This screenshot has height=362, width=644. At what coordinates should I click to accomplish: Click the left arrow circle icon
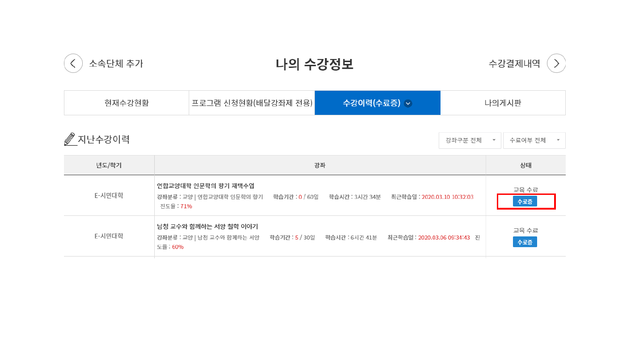(x=73, y=63)
